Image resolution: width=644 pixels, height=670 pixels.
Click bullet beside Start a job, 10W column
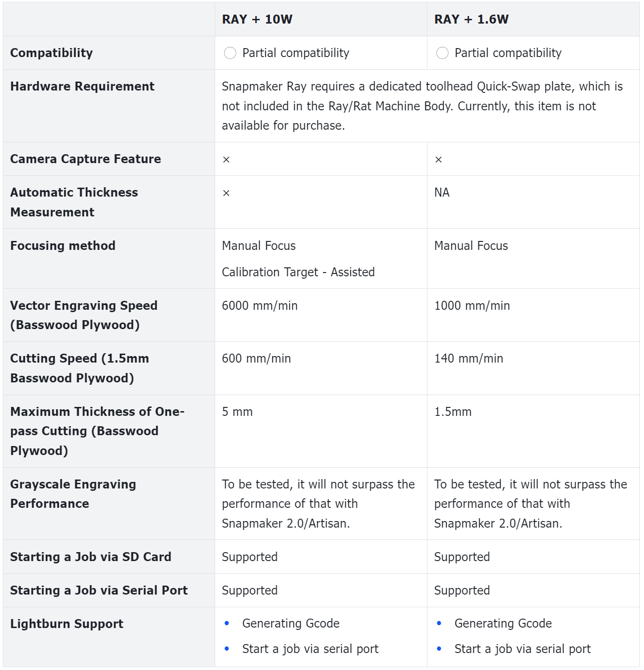click(x=227, y=649)
